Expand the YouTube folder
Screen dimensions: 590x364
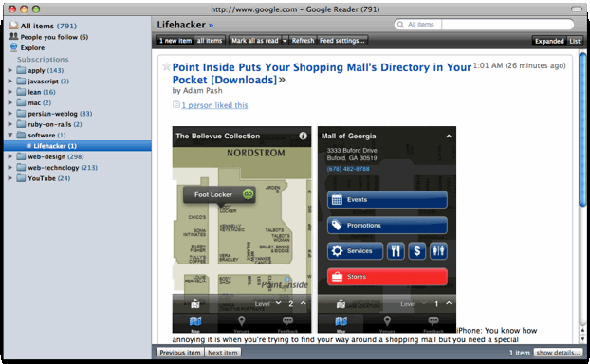click(x=10, y=178)
